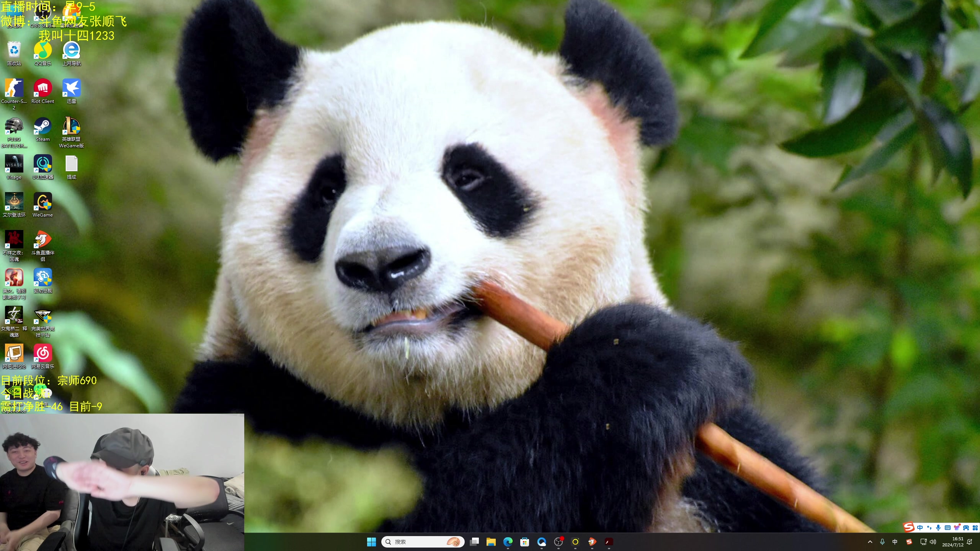This screenshot has height=551, width=980.
Task: Open the Windows Start menu
Action: 371,542
